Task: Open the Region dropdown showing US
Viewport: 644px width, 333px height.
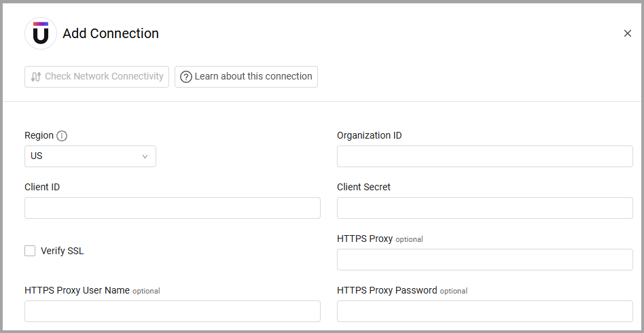Action: click(x=90, y=156)
